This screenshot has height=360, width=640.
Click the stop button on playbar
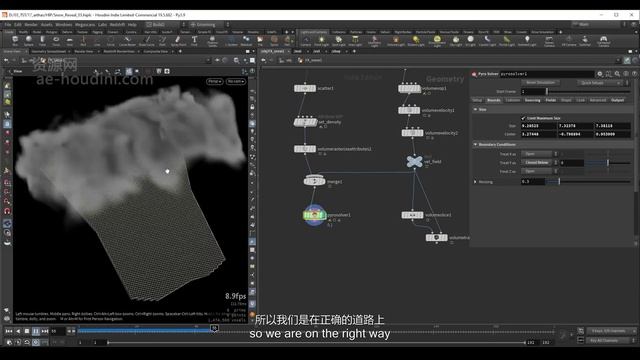(x=27, y=331)
